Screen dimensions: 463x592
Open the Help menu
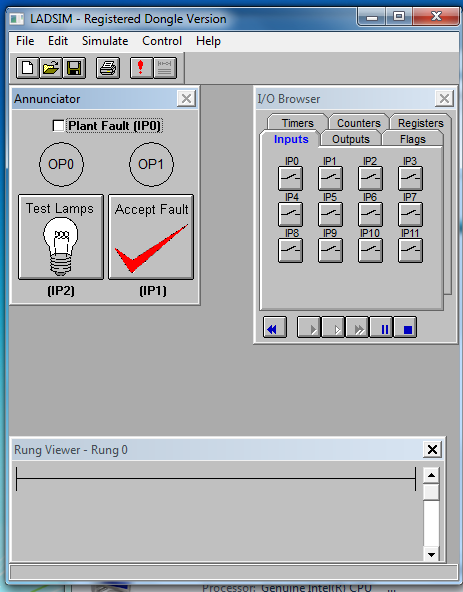[208, 41]
